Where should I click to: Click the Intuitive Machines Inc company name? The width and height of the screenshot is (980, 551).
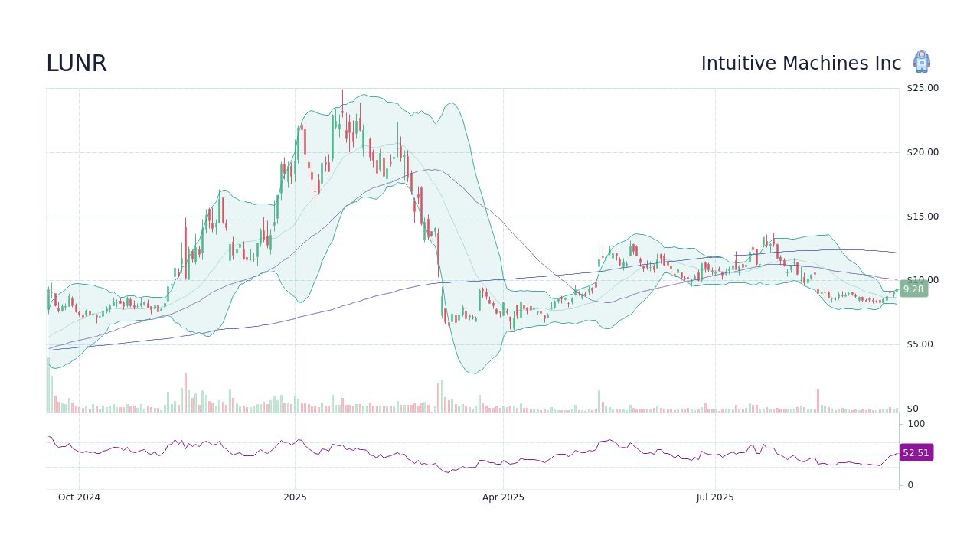pyautogui.click(x=801, y=64)
